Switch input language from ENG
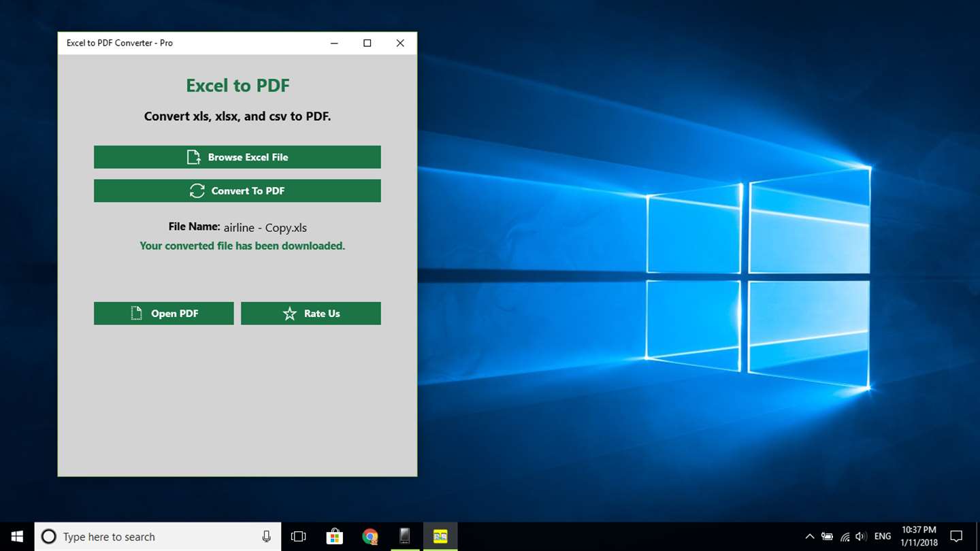Image resolution: width=980 pixels, height=551 pixels. click(x=883, y=537)
